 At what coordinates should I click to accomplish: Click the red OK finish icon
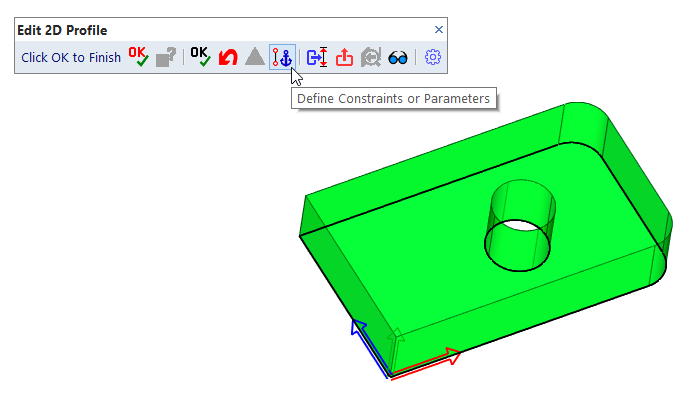point(138,57)
